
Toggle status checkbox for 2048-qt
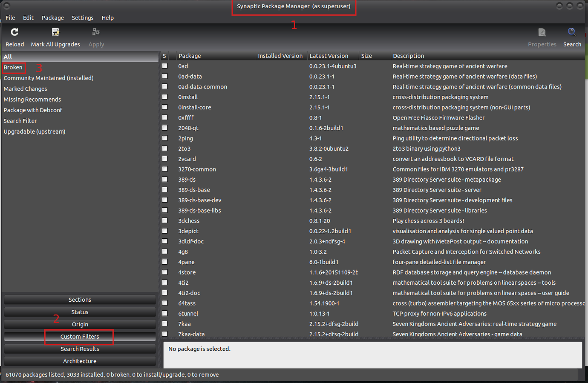[165, 128]
